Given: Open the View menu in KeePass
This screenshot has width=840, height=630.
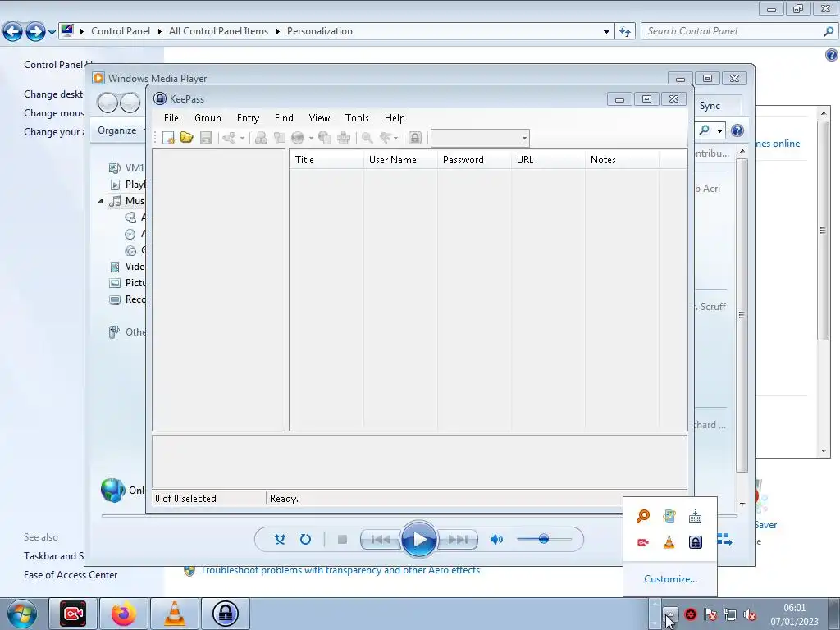Looking at the screenshot, I should pyautogui.click(x=319, y=118).
